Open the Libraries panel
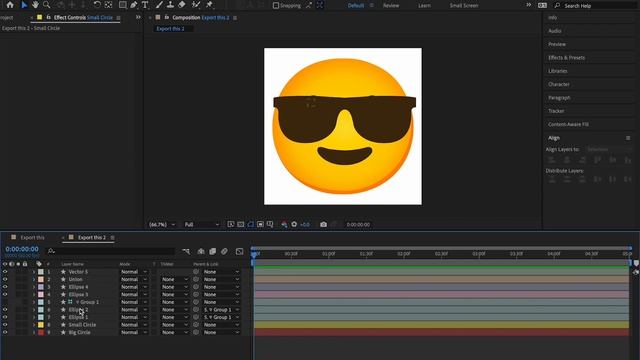 (x=558, y=71)
